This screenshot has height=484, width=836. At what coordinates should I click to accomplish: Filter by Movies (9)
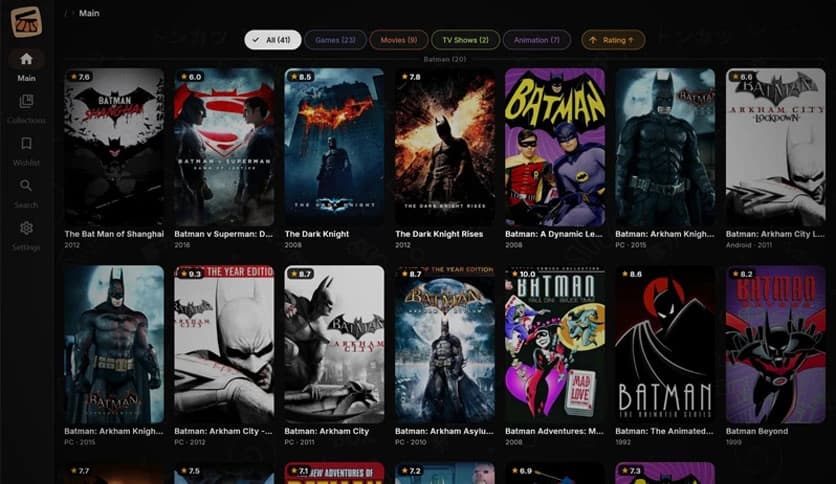tap(399, 40)
